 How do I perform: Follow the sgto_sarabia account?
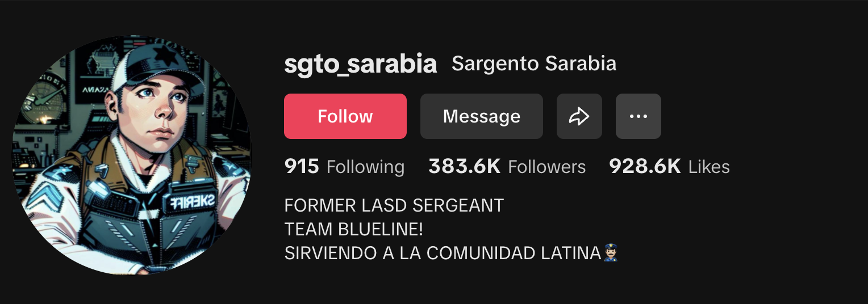pyautogui.click(x=345, y=116)
